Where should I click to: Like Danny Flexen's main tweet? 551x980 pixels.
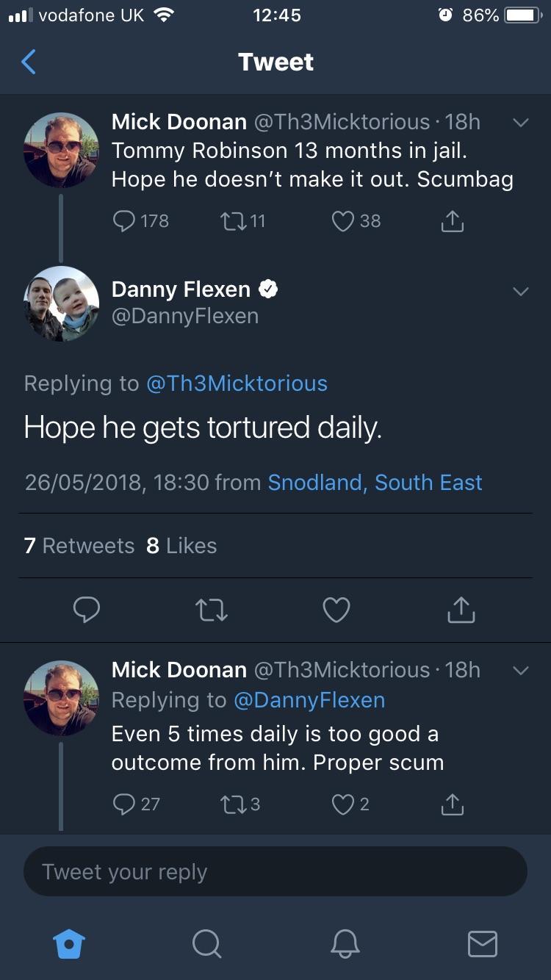336,610
